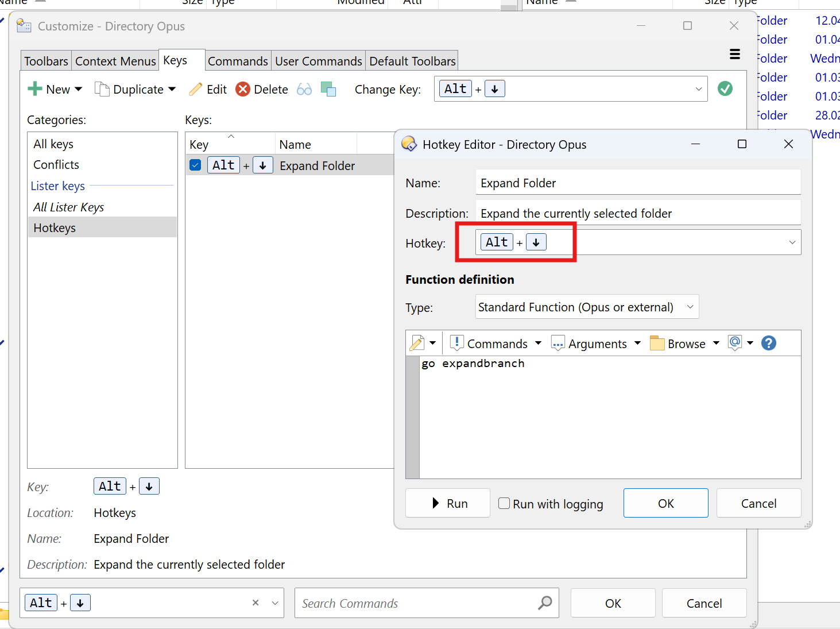Click the Run button
The width and height of the screenshot is (840, 629).
coord(448,503)
